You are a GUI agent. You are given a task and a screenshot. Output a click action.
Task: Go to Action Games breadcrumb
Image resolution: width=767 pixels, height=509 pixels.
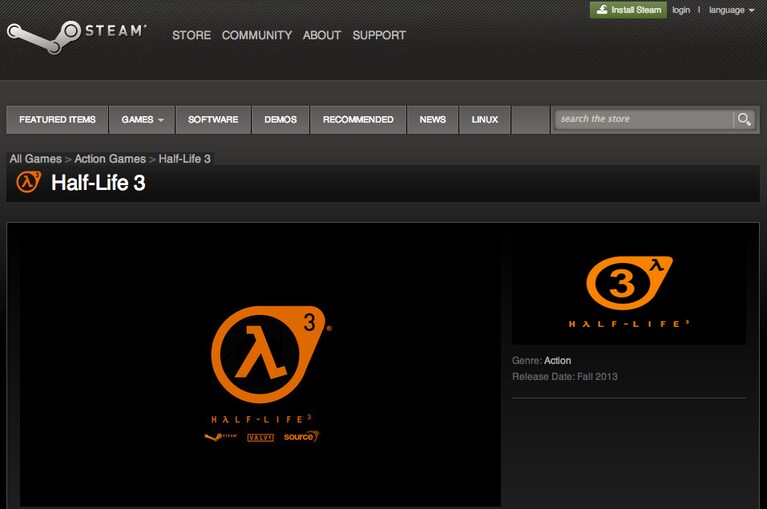click(x=110, y=159)
